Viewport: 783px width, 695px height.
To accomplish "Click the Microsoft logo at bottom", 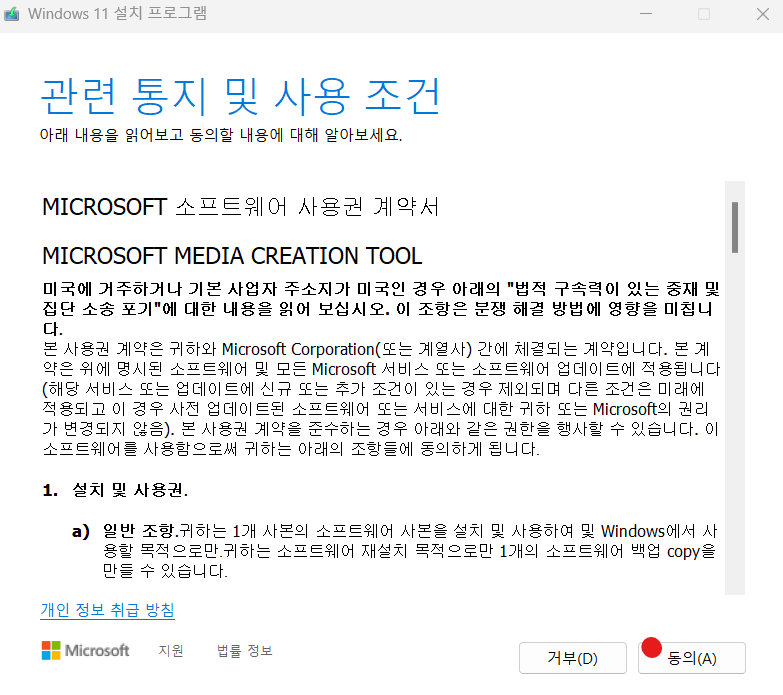I will tap(85, 651).
